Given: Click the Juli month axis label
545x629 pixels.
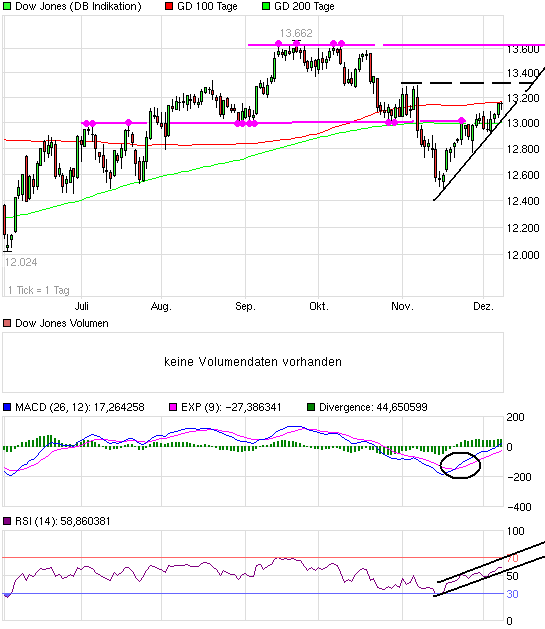Looking at the screenshot, I should point(81,306).
